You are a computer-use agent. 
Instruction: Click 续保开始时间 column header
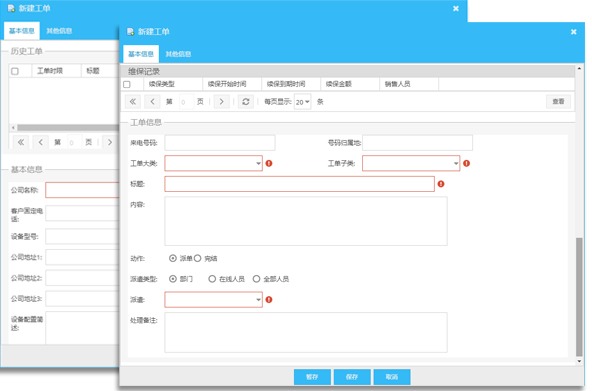coord(232,84)
